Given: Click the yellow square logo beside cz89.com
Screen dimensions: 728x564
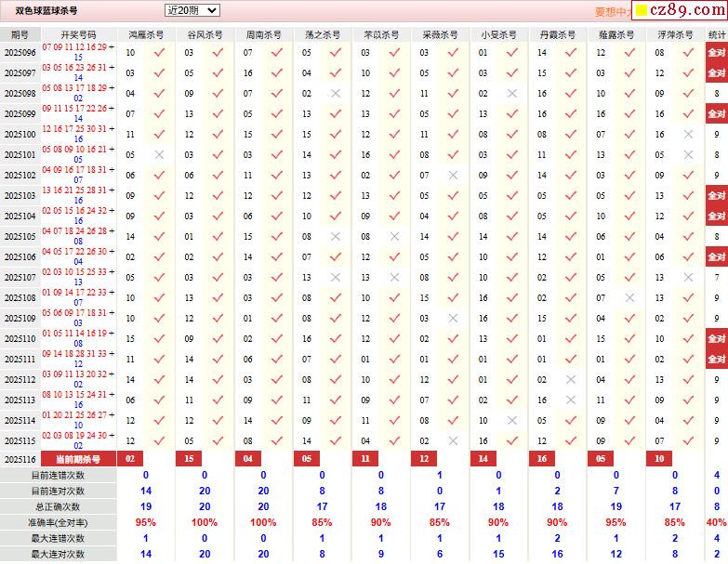Looking at the screenshot, I should [x=642, y=10].
